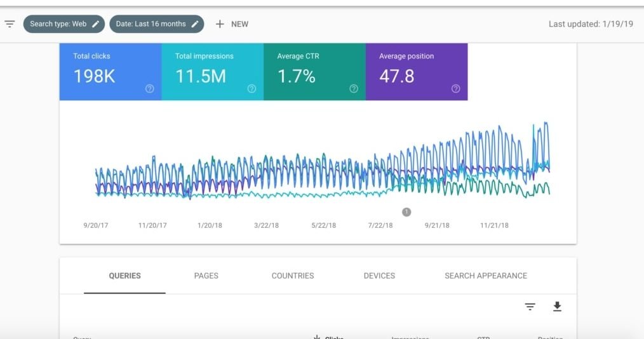Image resolution: width=644 pixels, height=339 pixels.
Task: Click the Last updated: 1/19/19 text
Action: coord(591,24)
